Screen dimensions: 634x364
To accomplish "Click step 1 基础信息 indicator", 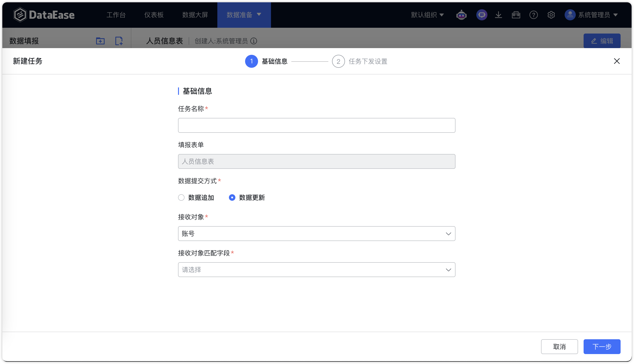I will (x=266, y=61).
